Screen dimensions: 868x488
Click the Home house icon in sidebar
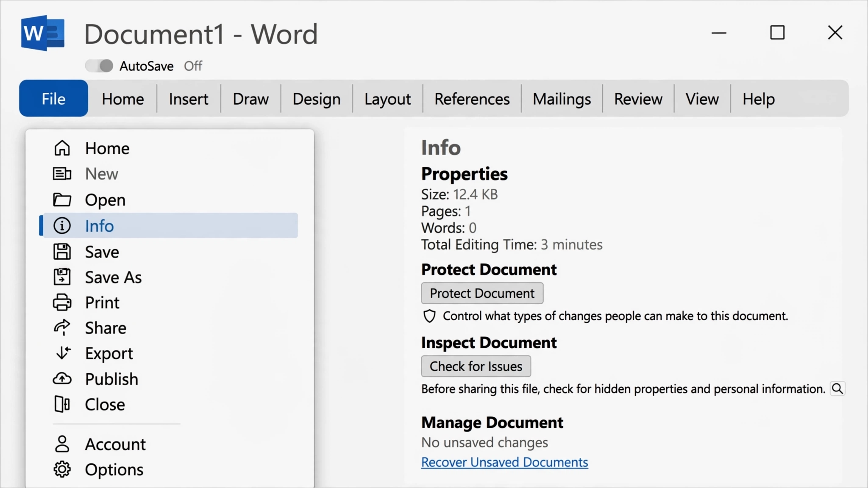click(x=62, y=148)
